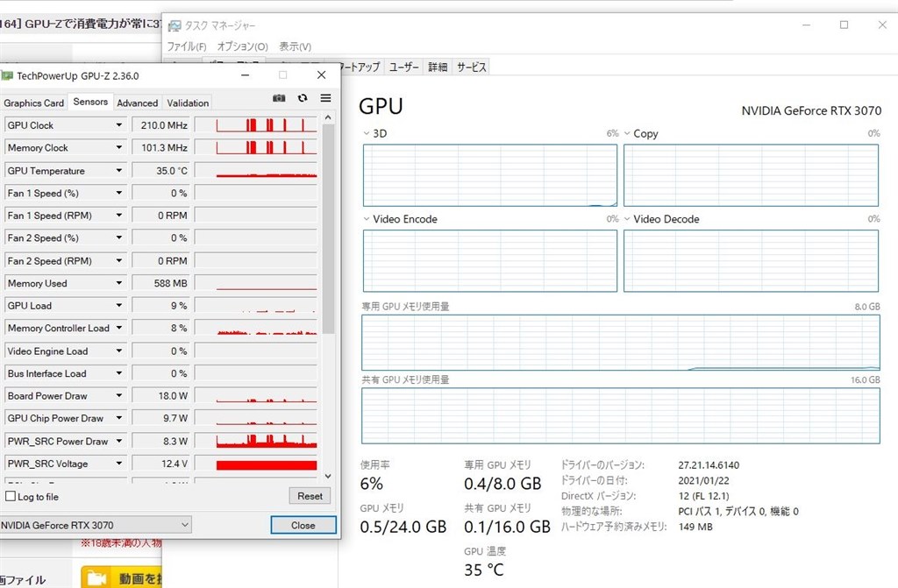Click the GPU Clock history graph

(x=256, y=124)
